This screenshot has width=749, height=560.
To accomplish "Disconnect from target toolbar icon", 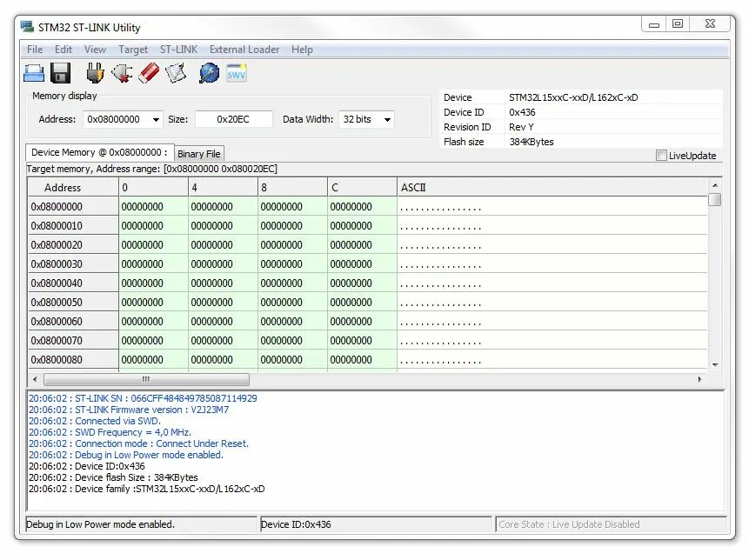I will pos(123,74).
